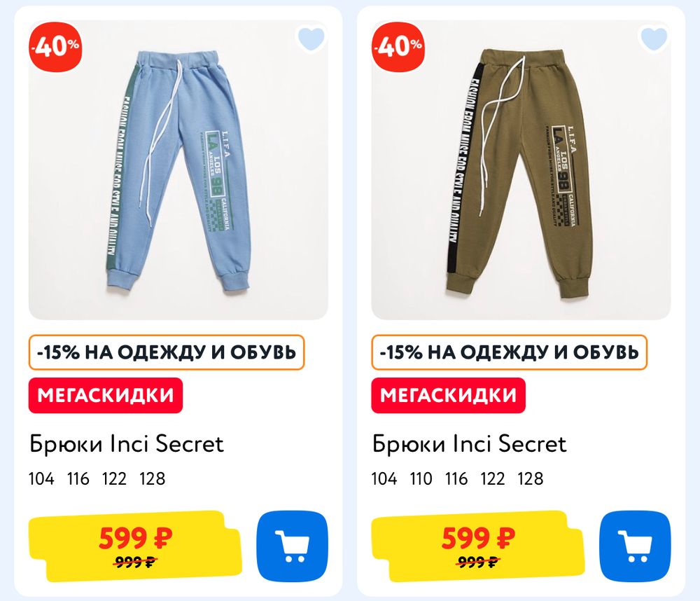The height and width of the screenshot is (601, 700).
Task: Click the 599 ₽ price of blue pants
Action: coord(135,538)
